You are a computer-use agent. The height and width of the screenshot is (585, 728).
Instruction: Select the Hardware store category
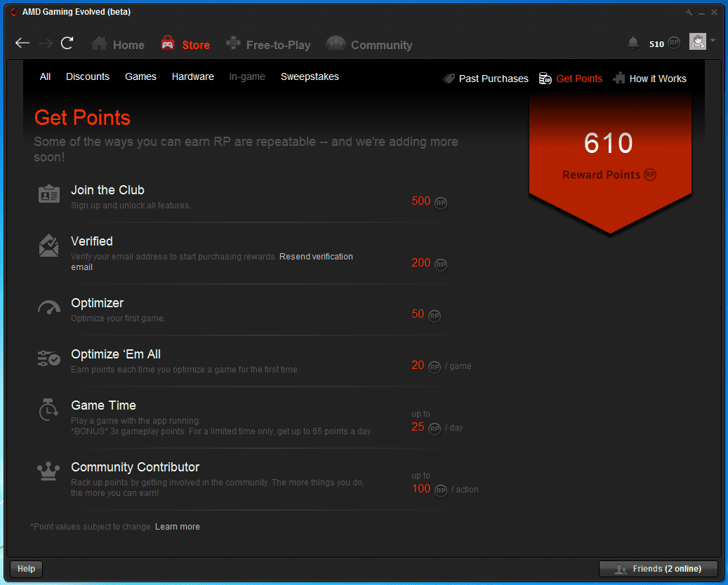193,77
